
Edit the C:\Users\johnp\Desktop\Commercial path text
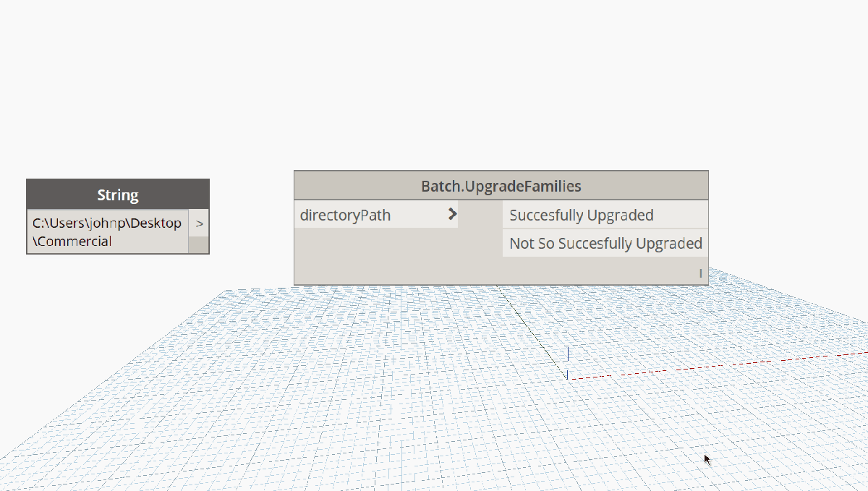pyautogui.click(x=106, y=231)
